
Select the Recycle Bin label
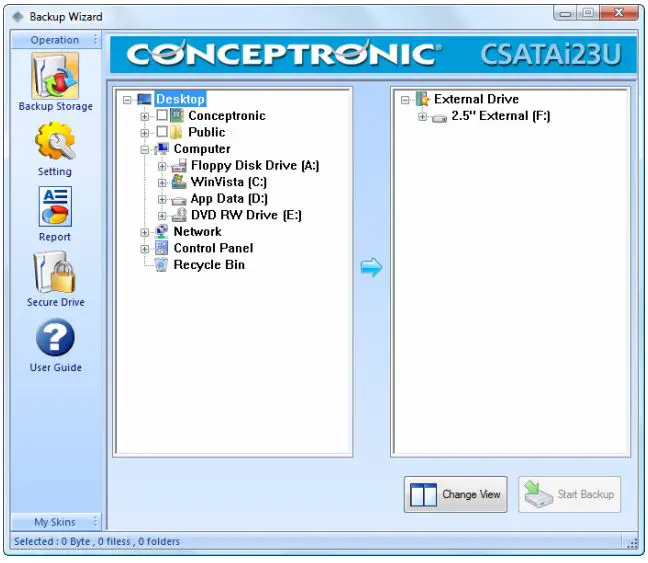pos(209,265)
